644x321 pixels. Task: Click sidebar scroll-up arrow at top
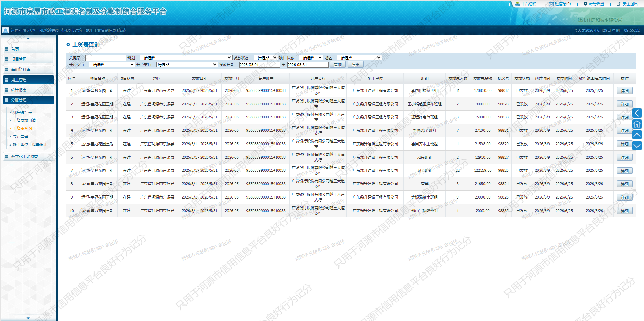click(28, 39)
